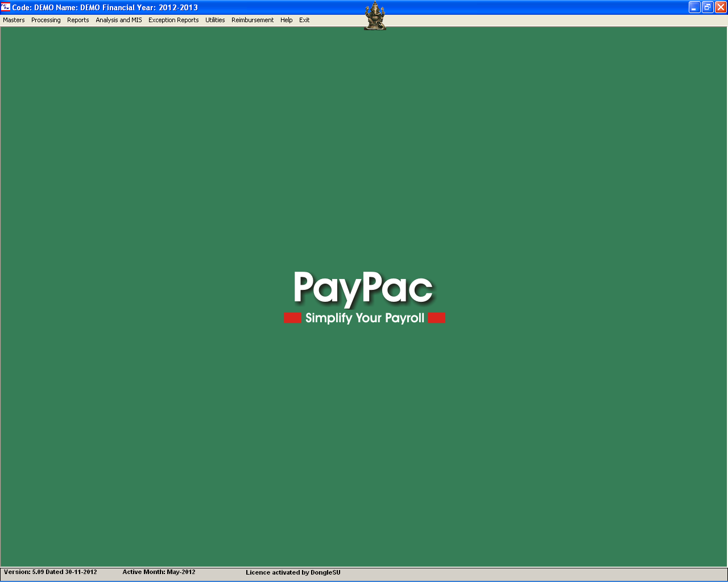Restore down the PayPac window
Image resolution: width=728 pixels, height=582 pixels.
click(x=708, y=7)
